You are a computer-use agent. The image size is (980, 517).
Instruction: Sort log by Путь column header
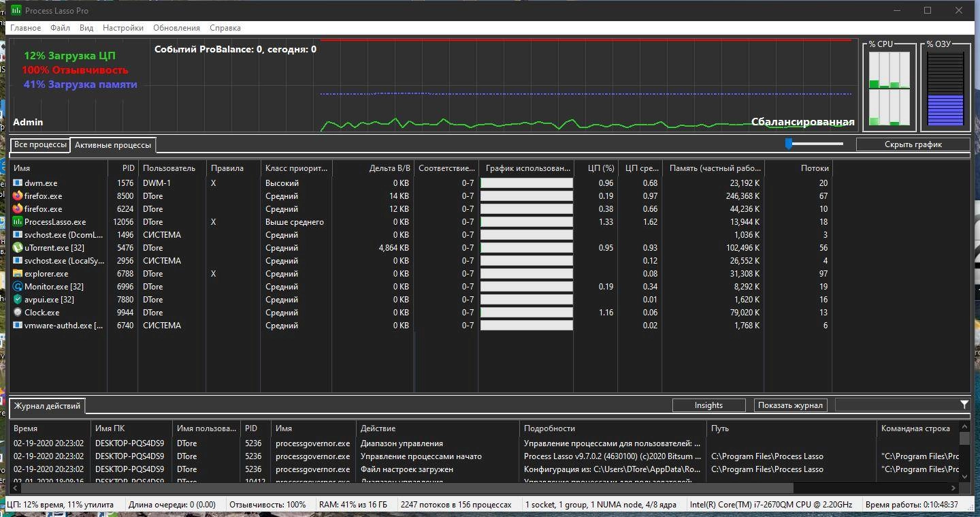[791, 428]
